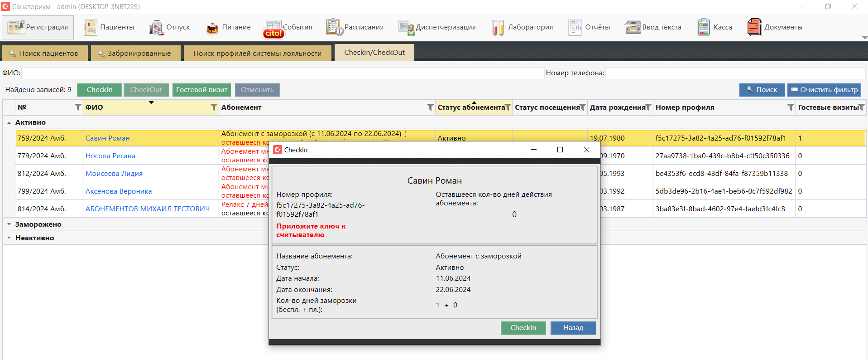Click the Номер телефона input field
The width and height of the screenshot is (868, 360).
point(735,73)
